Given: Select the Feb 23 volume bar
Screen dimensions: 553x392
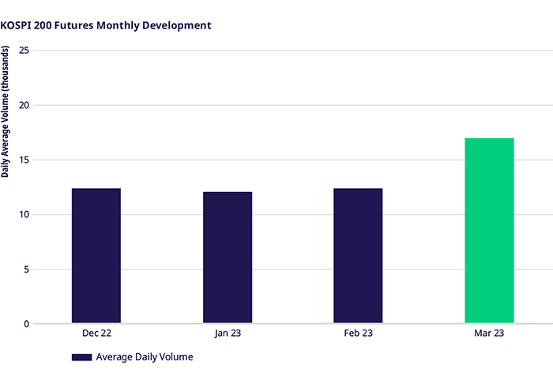Looking at the screenshot, I should coord(358,256).
